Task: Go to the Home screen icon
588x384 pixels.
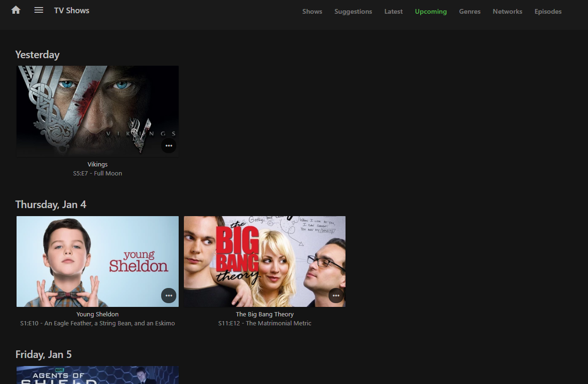Action: point(16,10)
